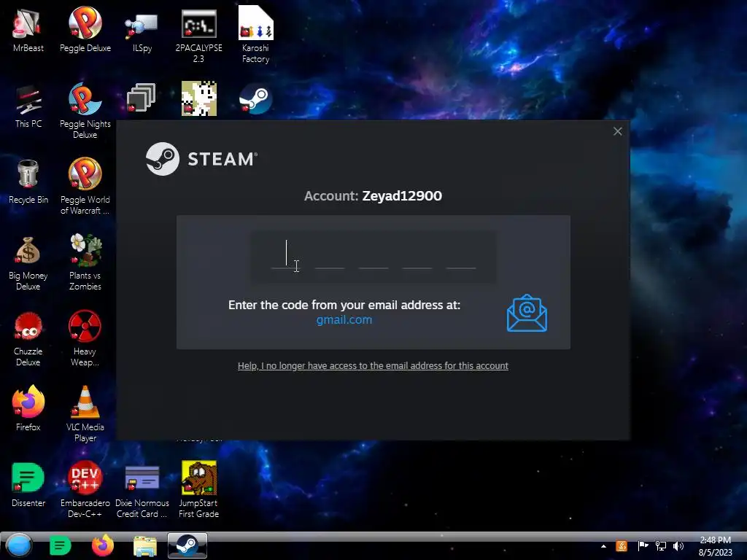The image size is (747, 560).
Task: Open the Action Center flag icon
Action: click(643, 546)
